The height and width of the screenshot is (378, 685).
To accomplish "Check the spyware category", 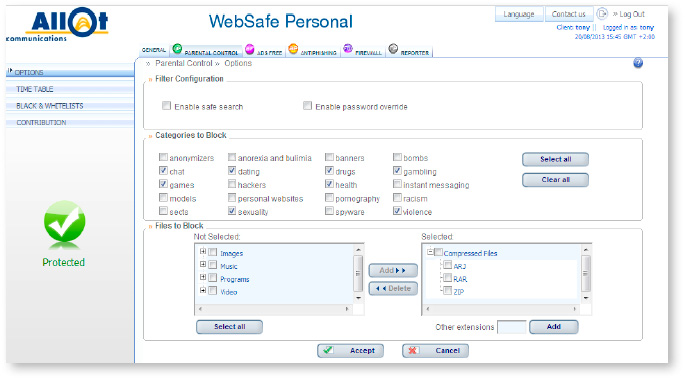I will pos(329,211).
